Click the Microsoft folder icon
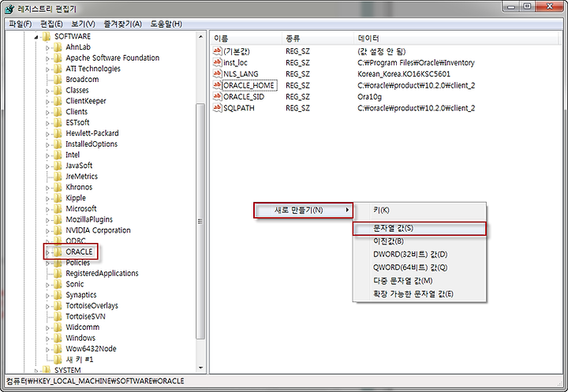Viewport: 568px width, 392px height. pos(58,209)
